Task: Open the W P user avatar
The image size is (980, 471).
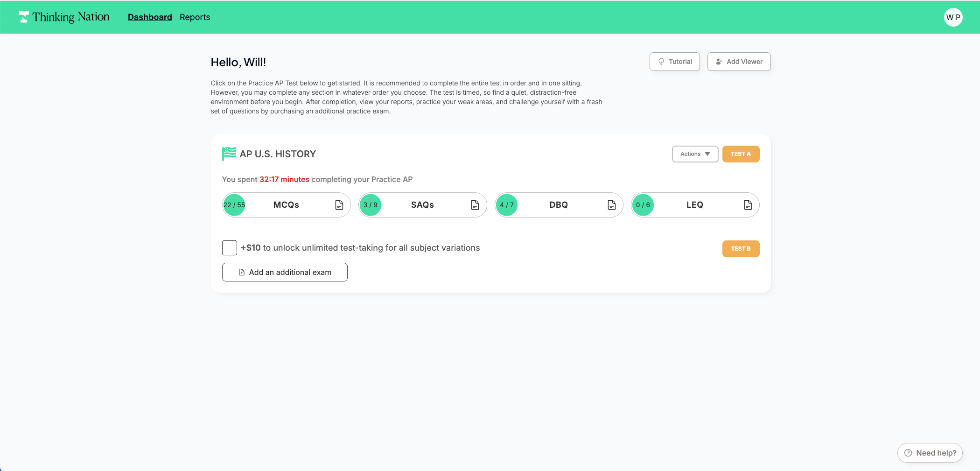Action: (x=953, y=17)
